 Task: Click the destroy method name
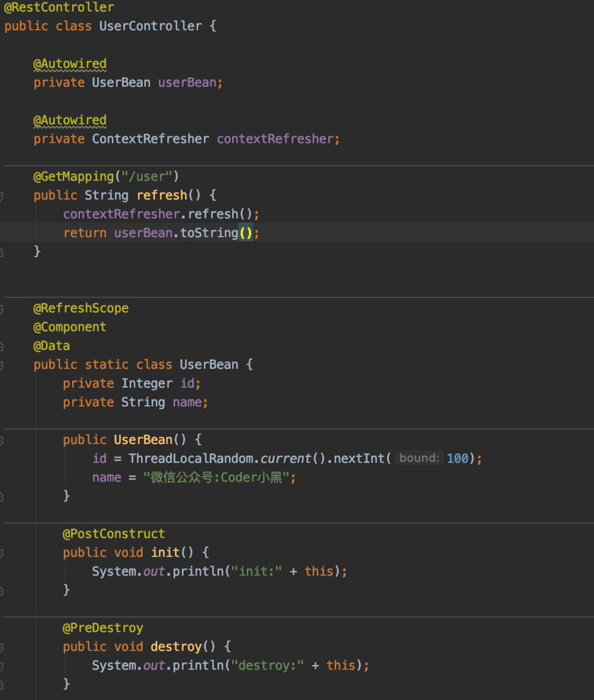[x=176, y=646]
